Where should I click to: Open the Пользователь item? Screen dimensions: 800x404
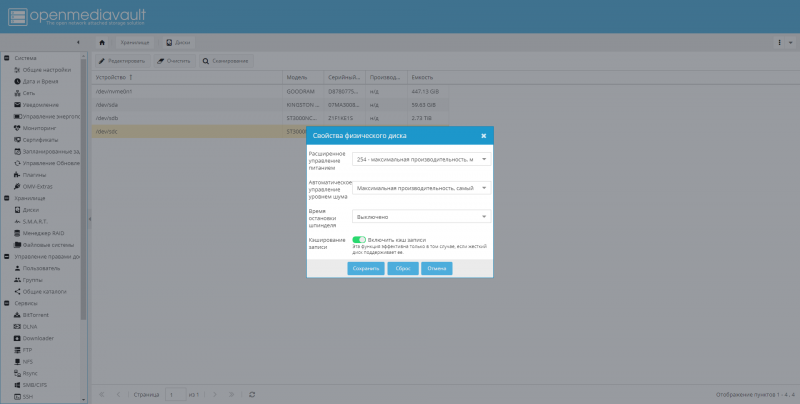point(37,268)
